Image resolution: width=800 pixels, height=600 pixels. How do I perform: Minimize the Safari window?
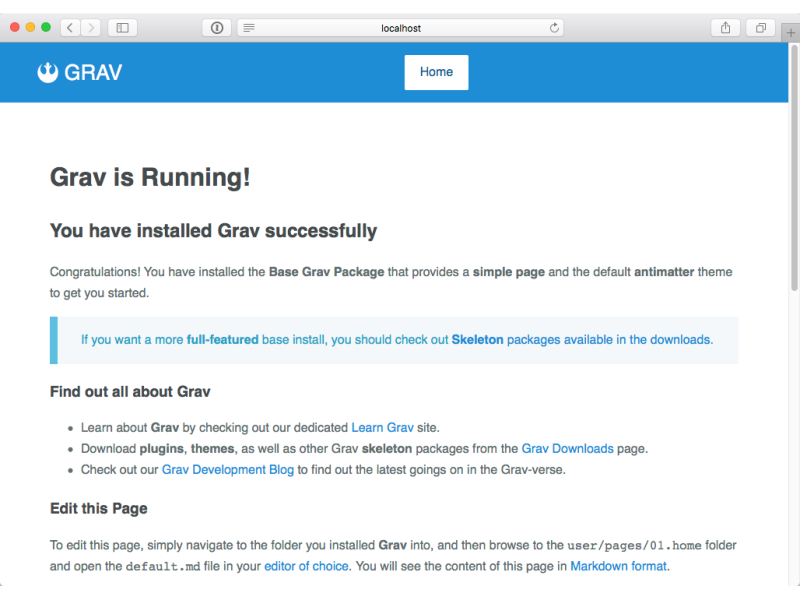click(30, 28)
